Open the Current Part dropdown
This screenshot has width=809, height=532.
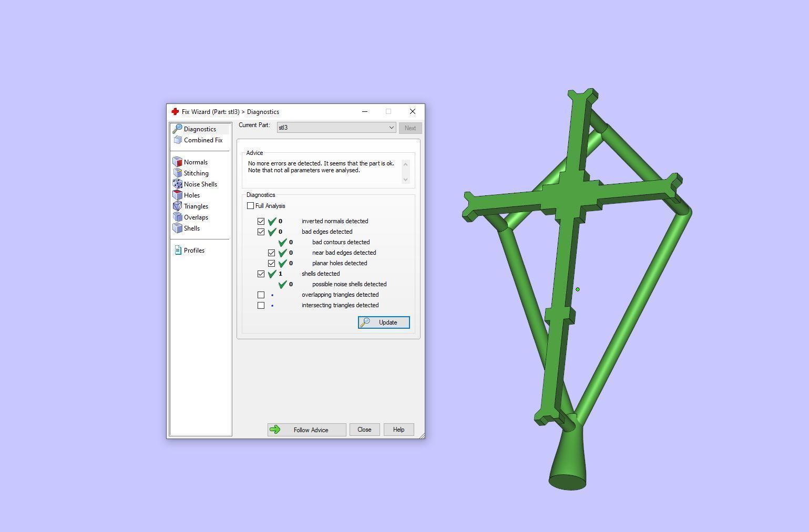pos(336,128)
